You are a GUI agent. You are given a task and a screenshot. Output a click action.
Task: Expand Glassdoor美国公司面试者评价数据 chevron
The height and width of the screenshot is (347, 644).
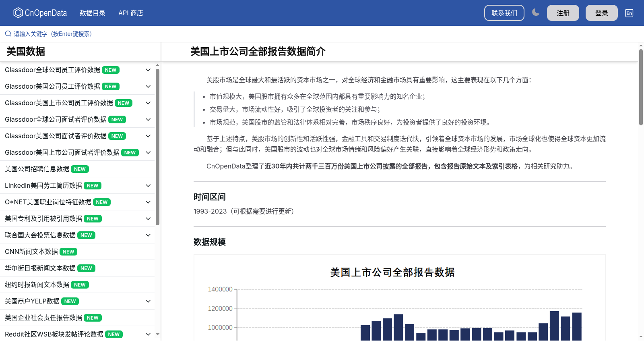click(148, 136)
